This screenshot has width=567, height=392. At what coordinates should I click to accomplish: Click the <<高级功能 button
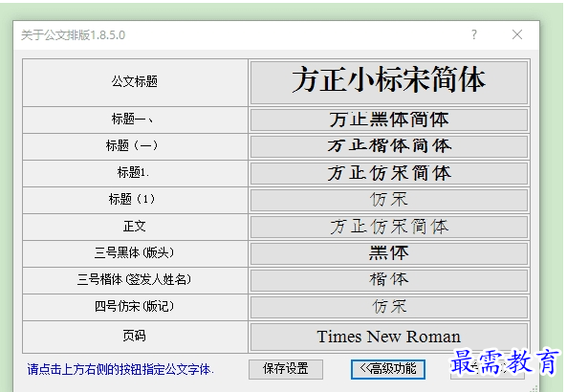(388, 369)
